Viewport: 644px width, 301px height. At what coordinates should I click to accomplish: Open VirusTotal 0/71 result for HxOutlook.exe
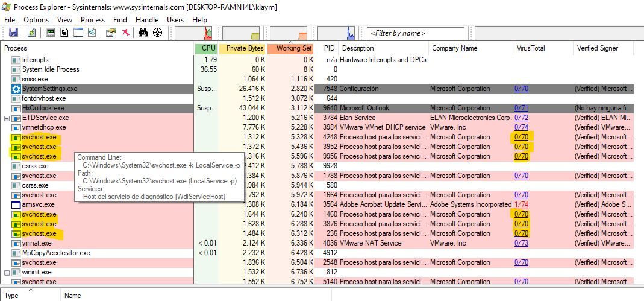coord(521,108)
